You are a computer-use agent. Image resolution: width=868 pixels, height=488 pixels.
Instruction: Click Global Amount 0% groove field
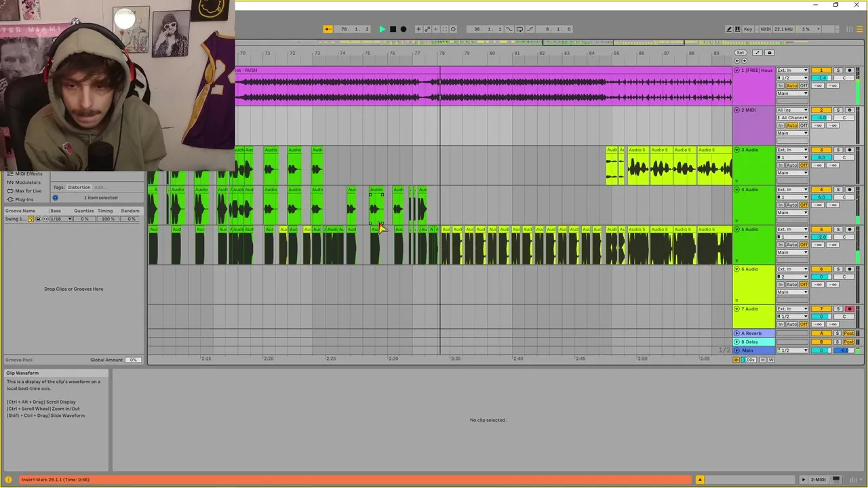(x=133, y=360)
